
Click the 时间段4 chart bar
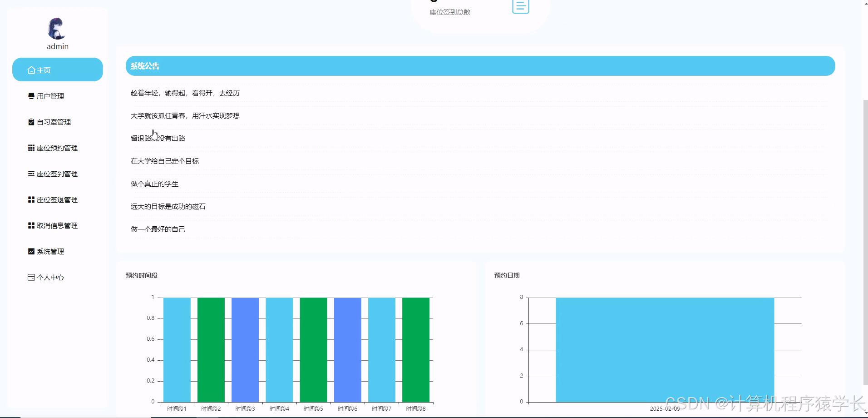point(279,350)
